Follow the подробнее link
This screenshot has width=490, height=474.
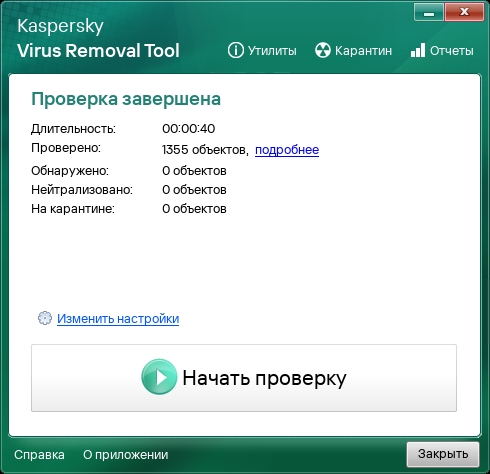pyautogui.click(x=287, y=150)
